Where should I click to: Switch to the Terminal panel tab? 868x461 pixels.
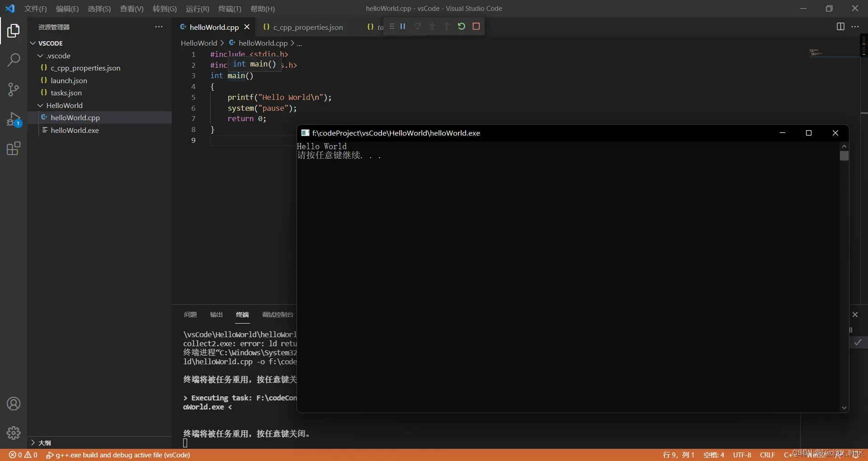[x=242, y=315]
